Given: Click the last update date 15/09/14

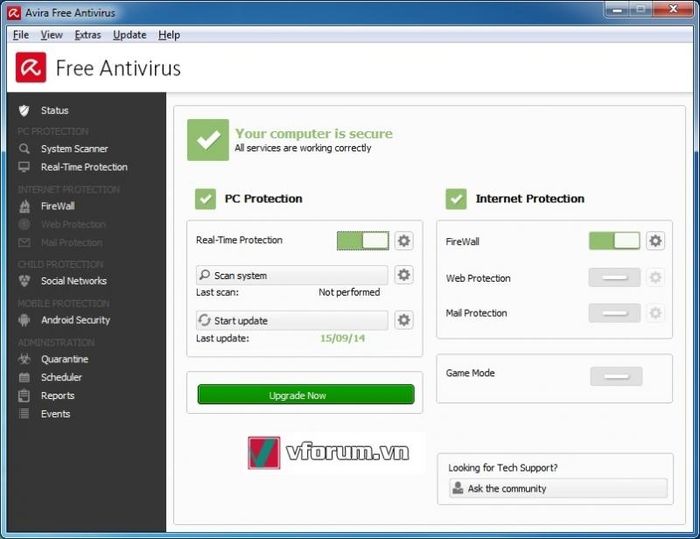Looking at the screenshot, I should click(x=342, y=338).
